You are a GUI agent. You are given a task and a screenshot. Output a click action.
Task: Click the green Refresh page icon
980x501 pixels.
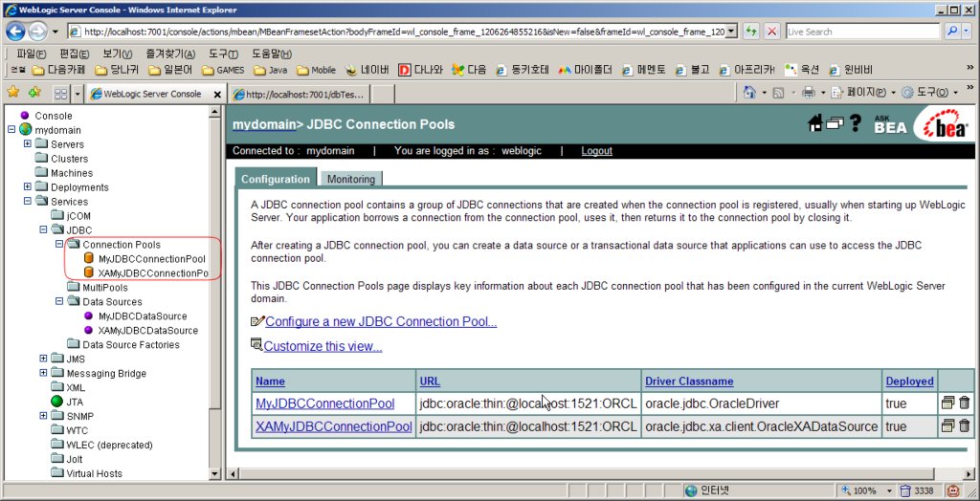(751, 32)
